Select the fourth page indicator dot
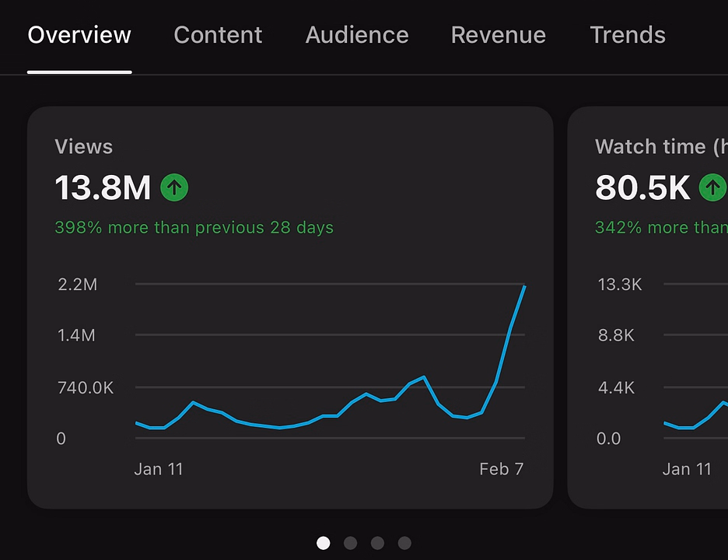This screenshot has width=728, height=560. (404, 543)
